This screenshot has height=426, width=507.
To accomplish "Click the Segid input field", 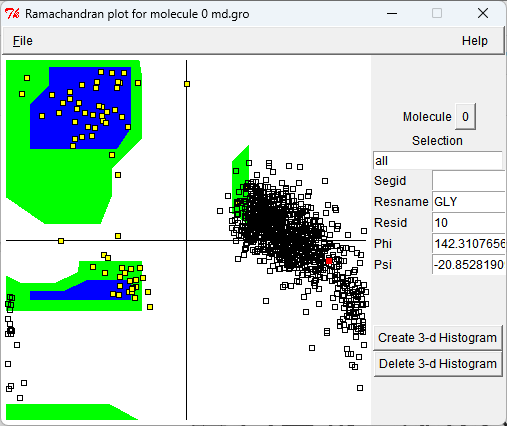I will pos(469,181).
